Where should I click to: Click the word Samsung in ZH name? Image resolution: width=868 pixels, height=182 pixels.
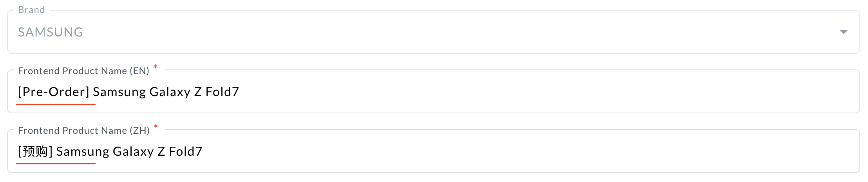click(x=83, y=151)
